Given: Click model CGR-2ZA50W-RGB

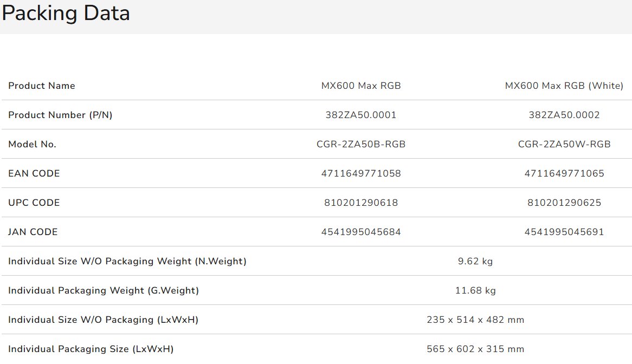Looking at the screenshot, I should pos(564,144).
